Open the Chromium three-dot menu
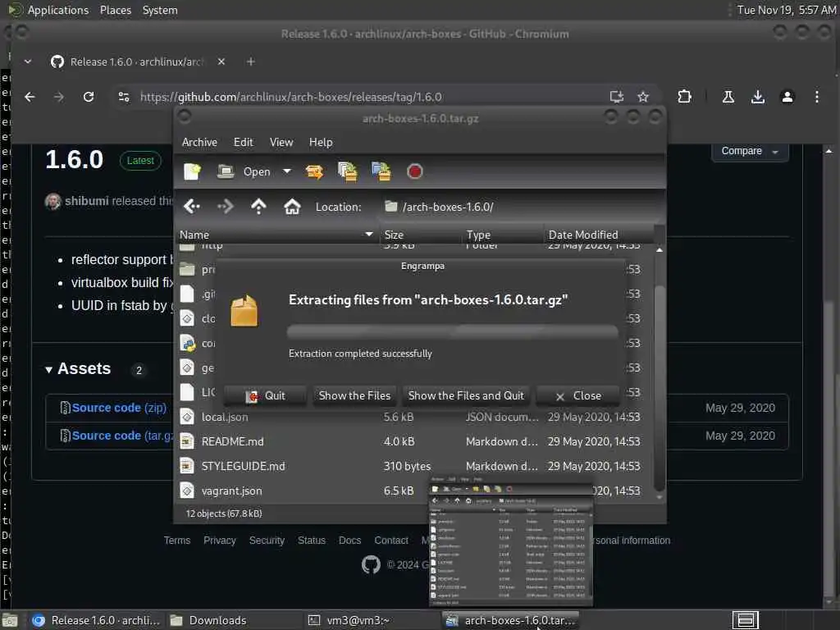840x630 pixels. coord(816,97)
